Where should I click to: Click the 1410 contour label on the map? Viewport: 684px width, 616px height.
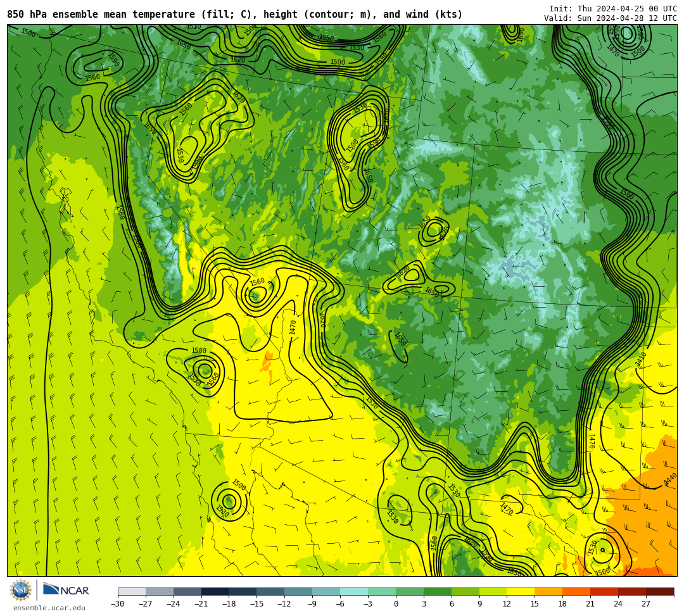(x=641, y=359)
